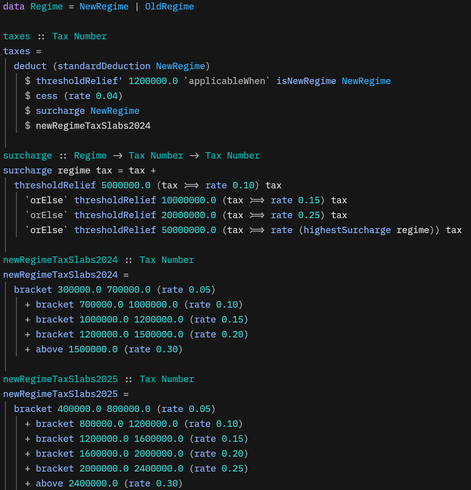
Task: Click '+ bracket 1200000.0 1500000.0' line
Action: [x=136, y=335]
